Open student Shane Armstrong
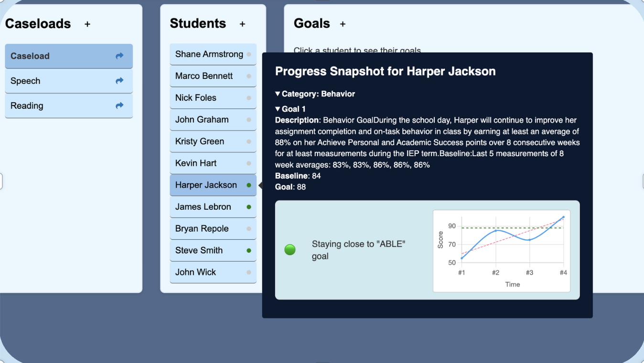The width and height of the screenshot is (644, 363). tap(209, 54)
